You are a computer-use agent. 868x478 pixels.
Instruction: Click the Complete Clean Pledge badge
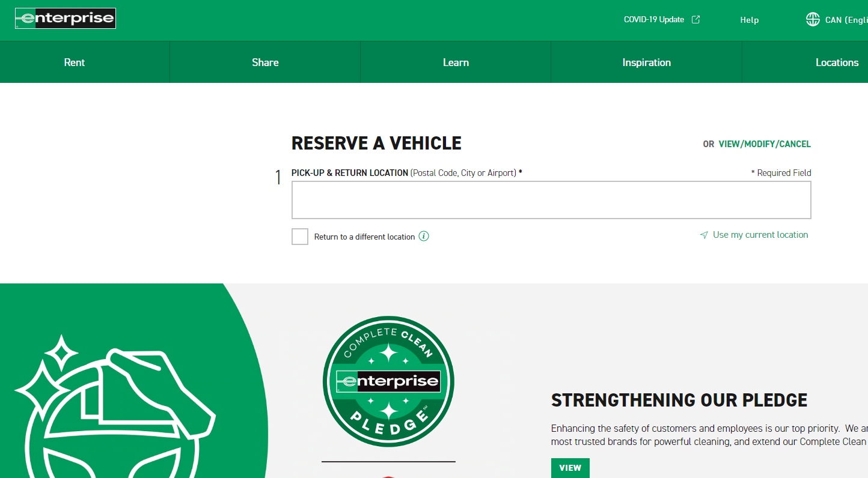[x=388, y=381]
